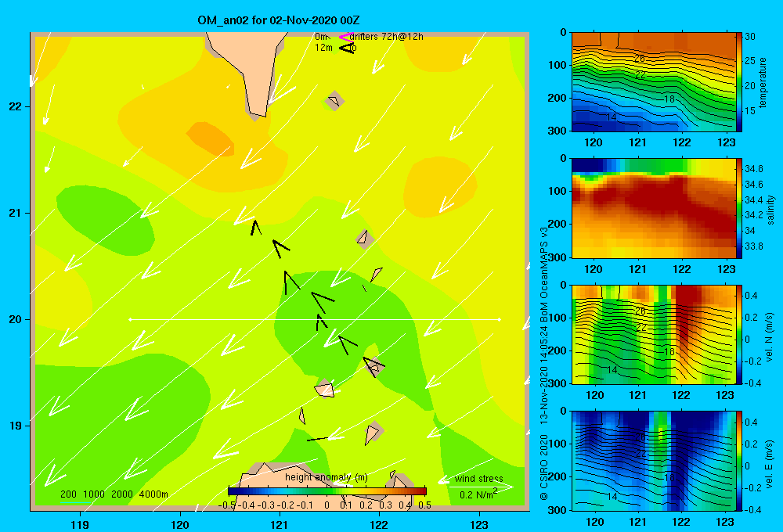Open the salinity depth section plot
Image resolution: width=783 pixels, height=532 pixels.
point(653,208)
